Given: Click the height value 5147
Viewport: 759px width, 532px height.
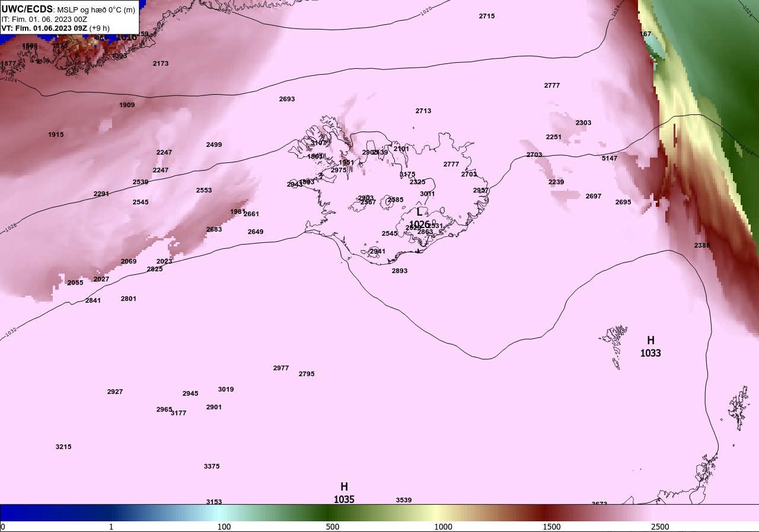Looking at the screenshot, I should pyautogui.click(x=610, y=158).
